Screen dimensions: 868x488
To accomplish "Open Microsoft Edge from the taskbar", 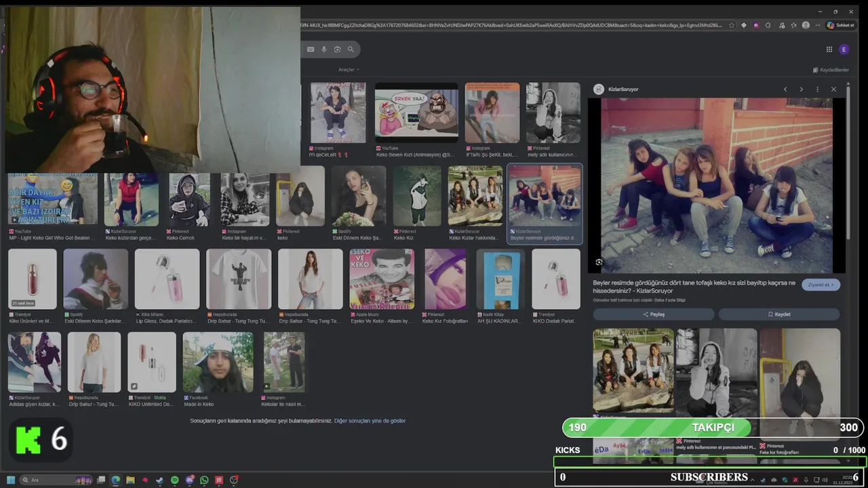I will tap(116, 480).
